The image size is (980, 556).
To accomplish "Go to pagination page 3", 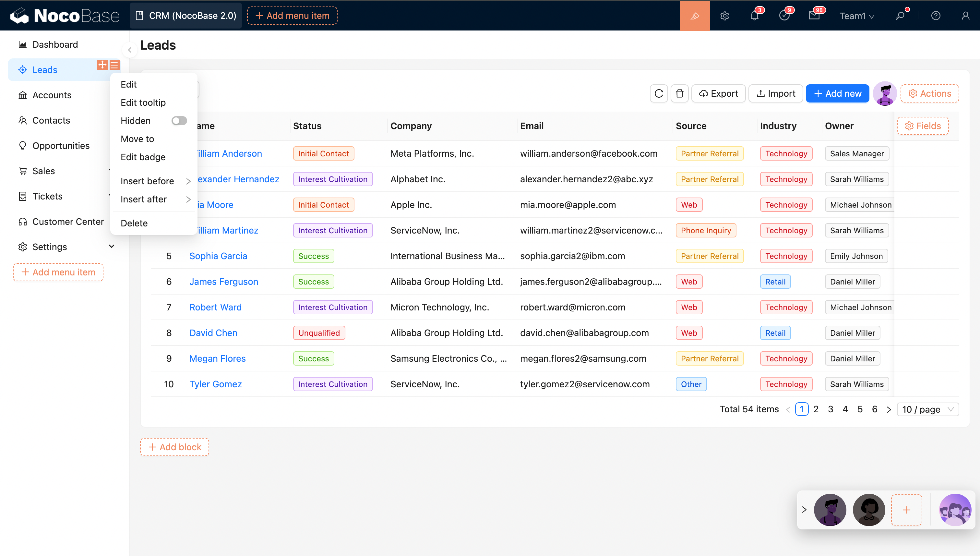I will coord(831,409).
